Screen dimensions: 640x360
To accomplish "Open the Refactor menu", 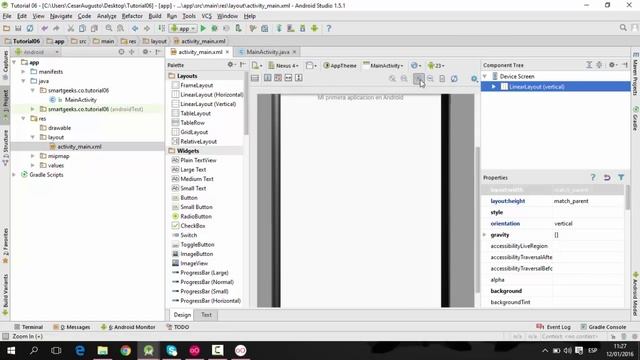I will pyautogui.click(x=132, y=16).
